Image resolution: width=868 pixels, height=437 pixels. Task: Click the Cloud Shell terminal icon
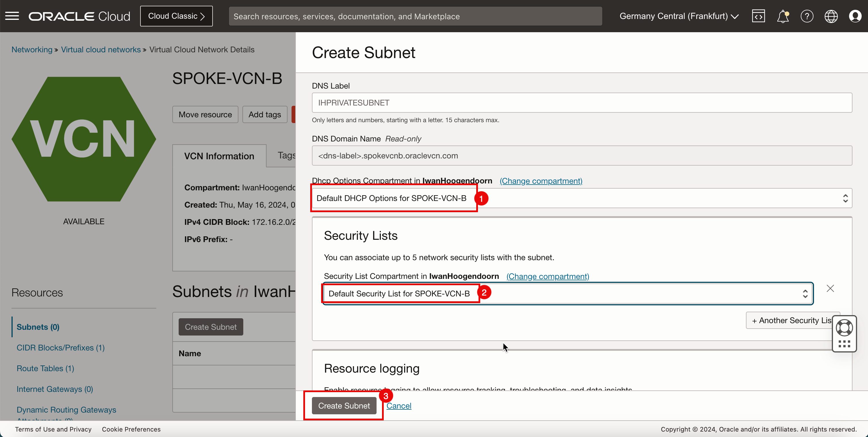[x=758, y=16]
